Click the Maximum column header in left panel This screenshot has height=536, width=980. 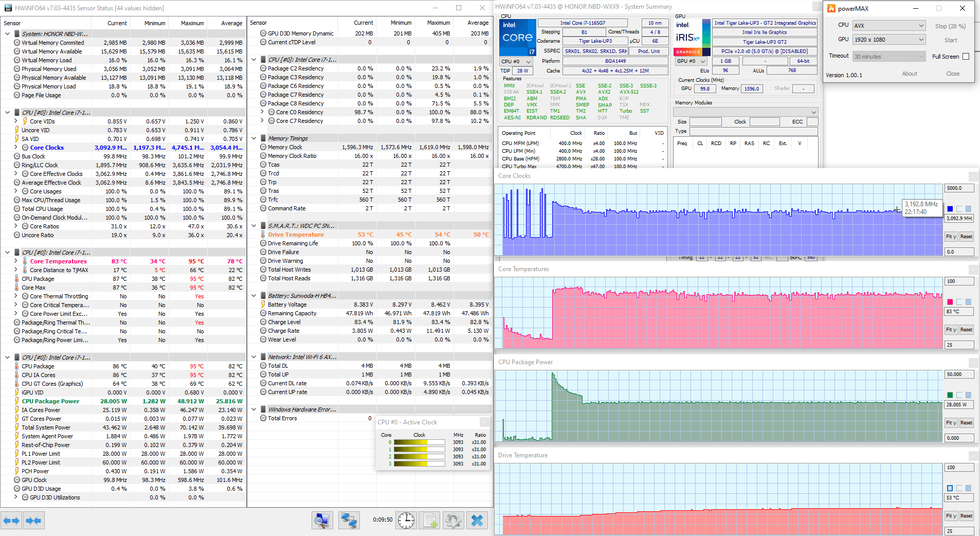(192, 23)
